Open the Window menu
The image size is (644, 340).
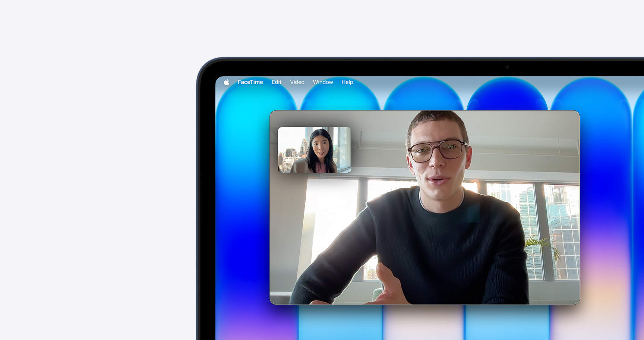(x=323, y=82)
